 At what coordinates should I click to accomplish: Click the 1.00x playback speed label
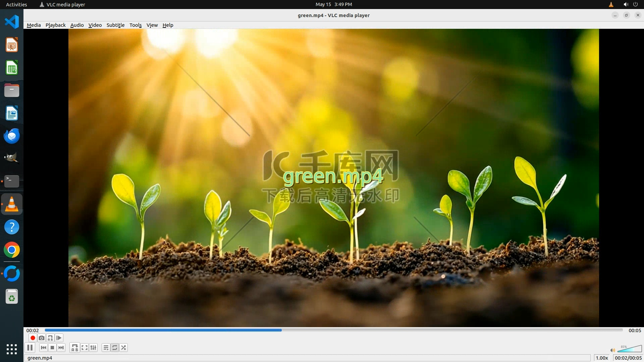pos(602,358)
